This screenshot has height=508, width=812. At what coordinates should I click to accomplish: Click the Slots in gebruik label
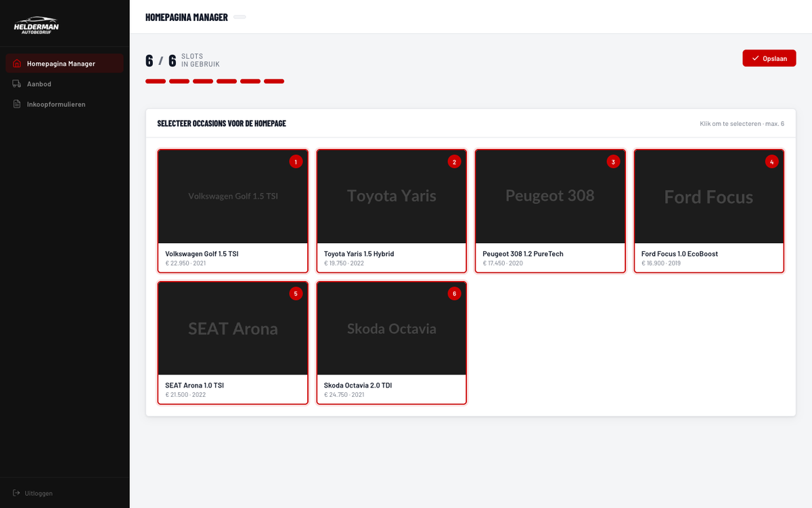[200, 60]
